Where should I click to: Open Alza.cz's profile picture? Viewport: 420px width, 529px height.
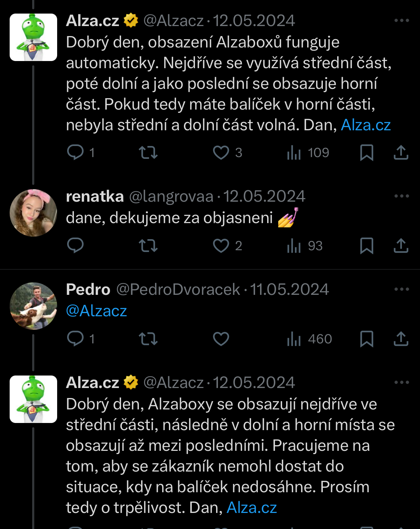(x=33, y=37)
